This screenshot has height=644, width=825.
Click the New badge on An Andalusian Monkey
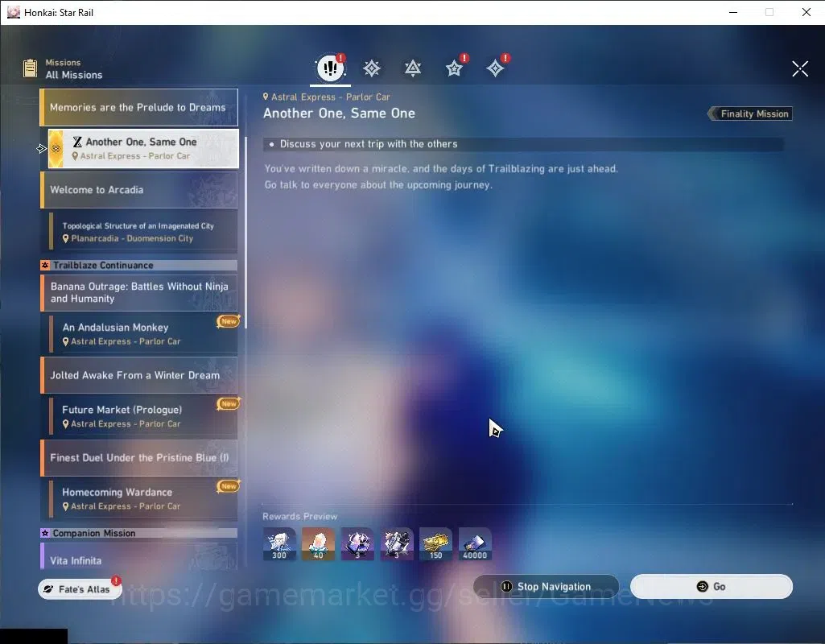(x=229, y=321)
